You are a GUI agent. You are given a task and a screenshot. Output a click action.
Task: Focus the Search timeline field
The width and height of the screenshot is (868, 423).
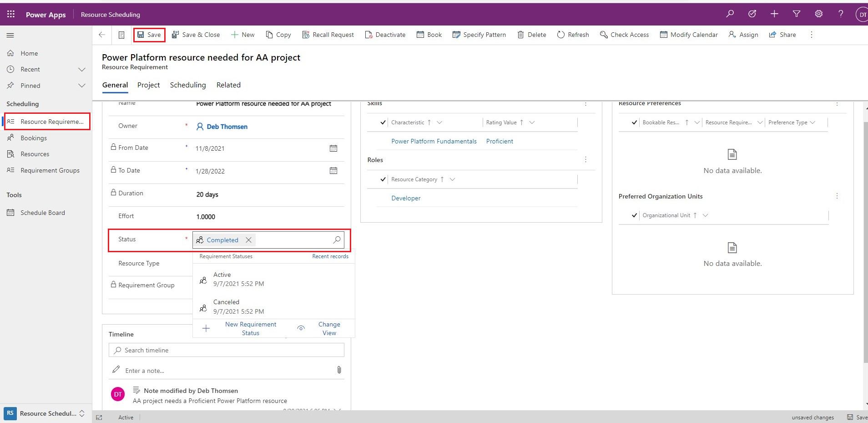pyautogui.click(x=227, y=350)
